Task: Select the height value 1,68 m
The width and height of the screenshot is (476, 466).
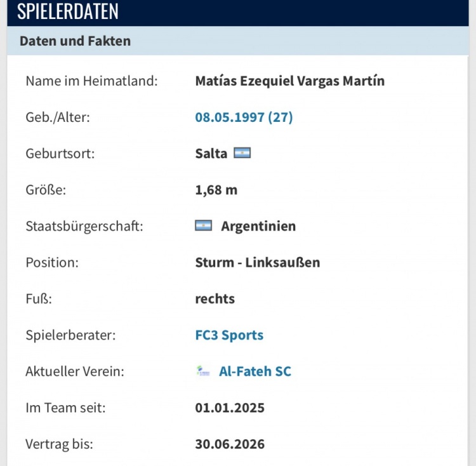Action: (x=216, y=190)
